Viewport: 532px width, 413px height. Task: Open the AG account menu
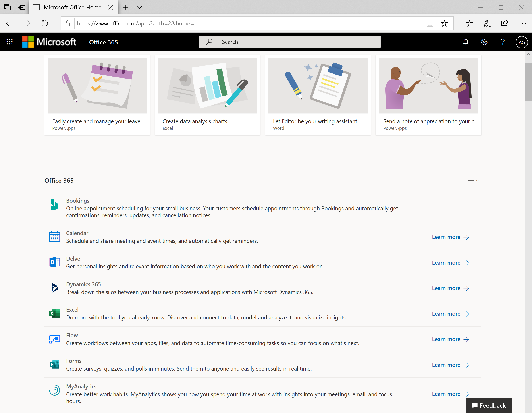click(x=522, y=42)
